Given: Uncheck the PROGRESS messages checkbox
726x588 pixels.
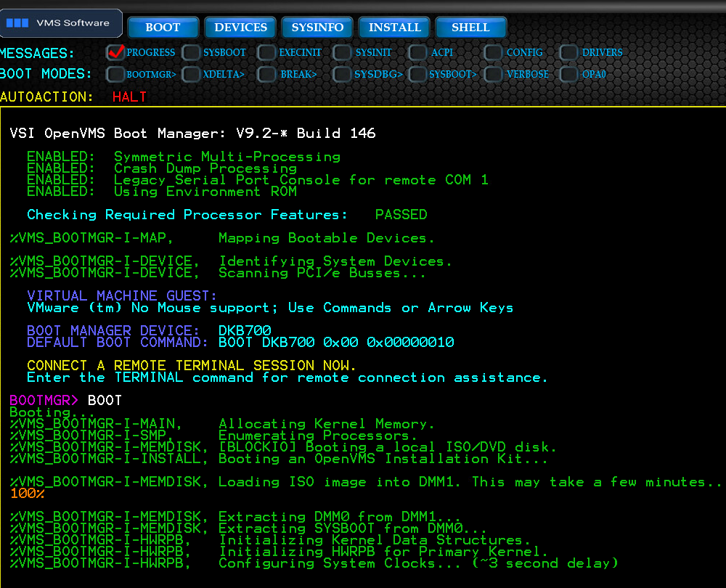Looking at the screenshot, I should [115, 52].
